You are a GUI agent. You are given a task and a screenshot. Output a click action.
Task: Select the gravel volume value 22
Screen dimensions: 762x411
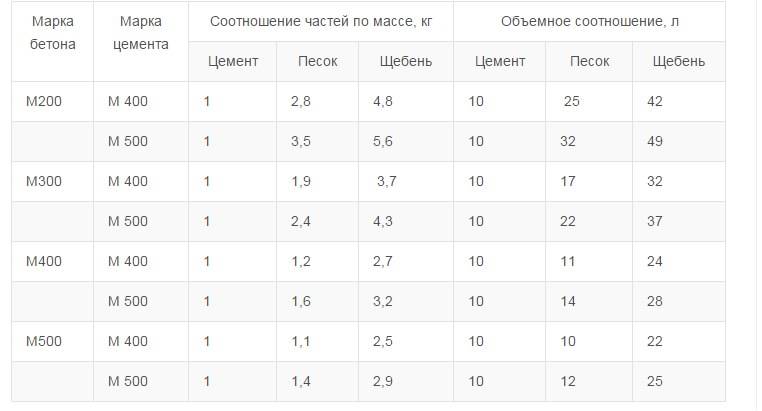655,342
